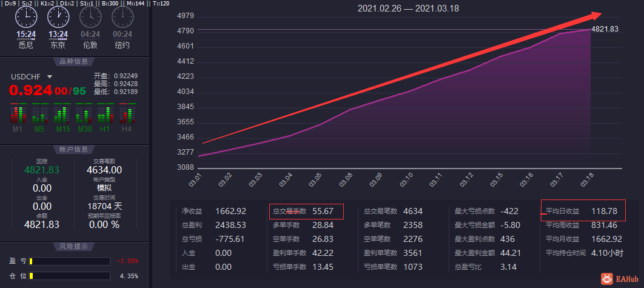
Task: Click the 最大亏损点数 value -422
Action: click(509, 211)
